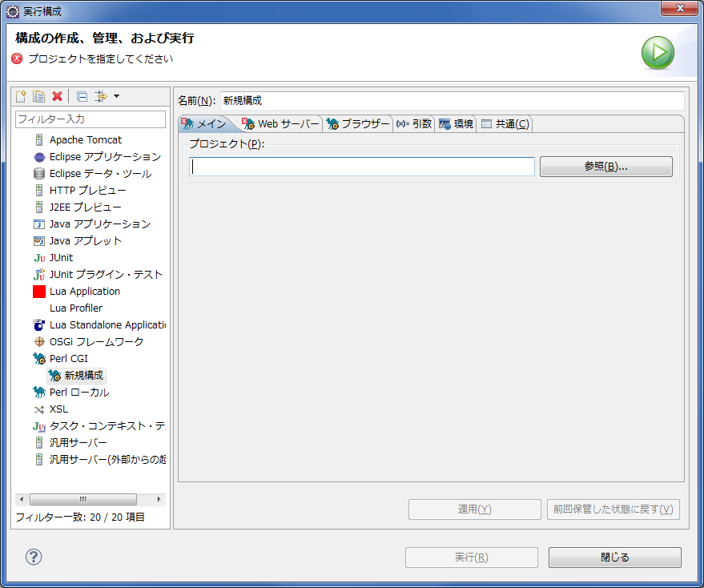Click the filter text input field
Viewport: 704px width, 588px height.
click(91, 119)
